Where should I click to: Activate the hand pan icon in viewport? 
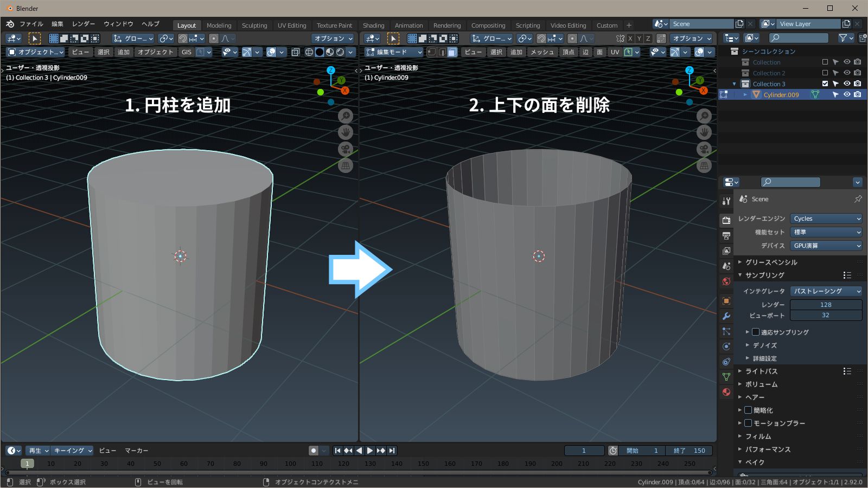point(346,132)
